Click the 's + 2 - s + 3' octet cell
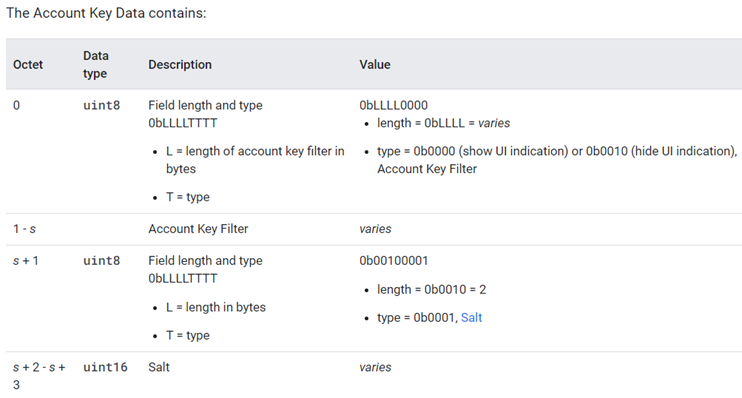 [39, 376]
